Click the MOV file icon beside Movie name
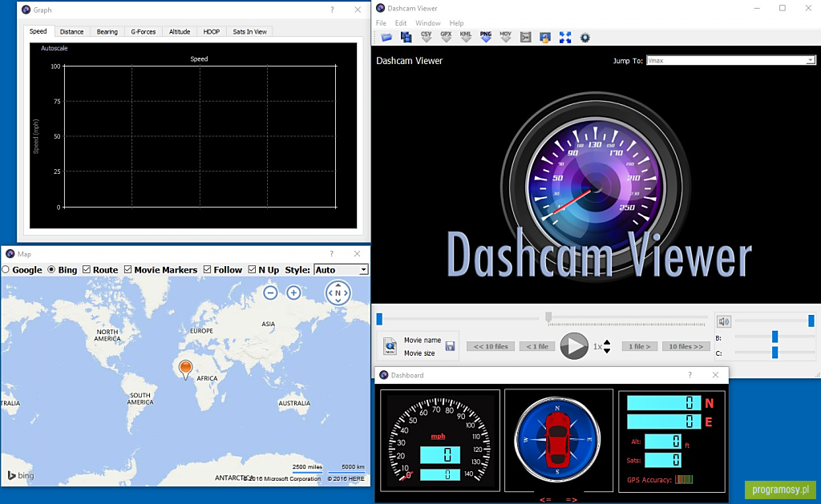The image size is (821, 504). 390,346
